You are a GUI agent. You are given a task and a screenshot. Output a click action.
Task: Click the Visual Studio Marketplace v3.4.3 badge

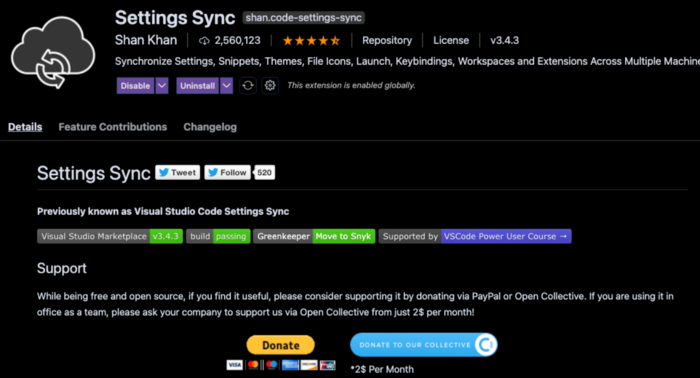(110, 236)
